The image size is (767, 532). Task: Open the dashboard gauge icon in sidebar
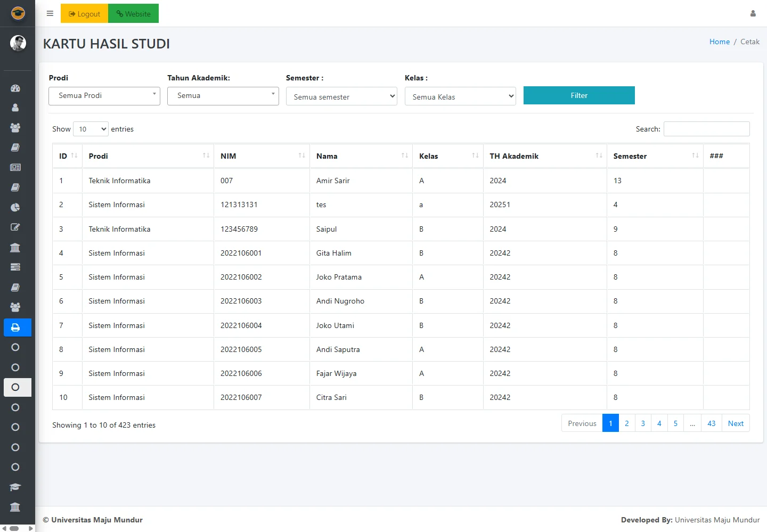[x=15, y=88]
